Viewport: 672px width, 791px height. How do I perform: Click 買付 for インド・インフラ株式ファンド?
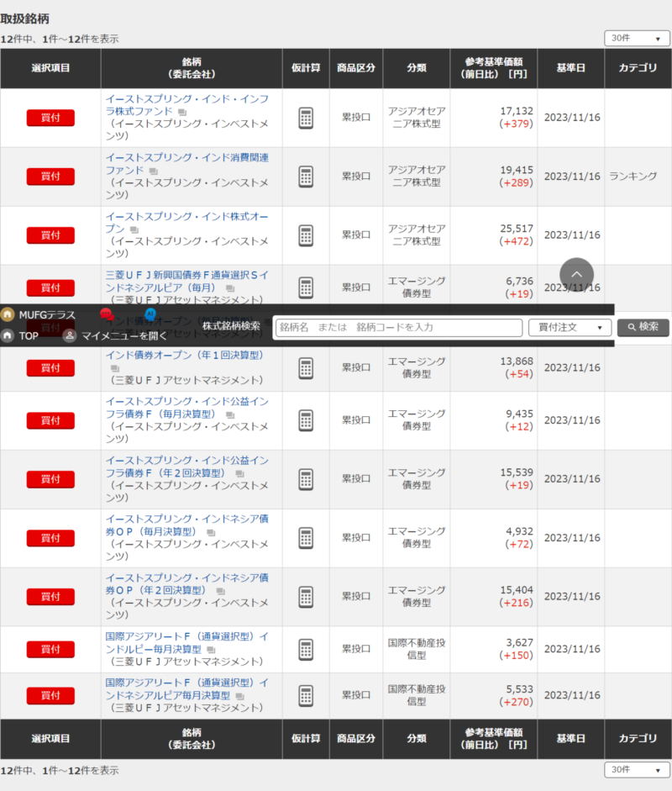coord(50,118)
